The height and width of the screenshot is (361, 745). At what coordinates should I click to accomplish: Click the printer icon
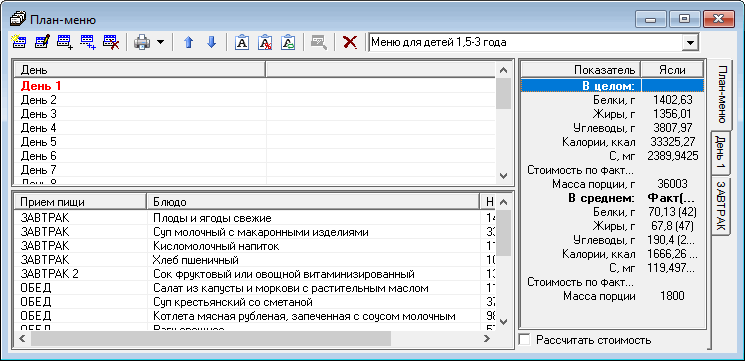142,43
